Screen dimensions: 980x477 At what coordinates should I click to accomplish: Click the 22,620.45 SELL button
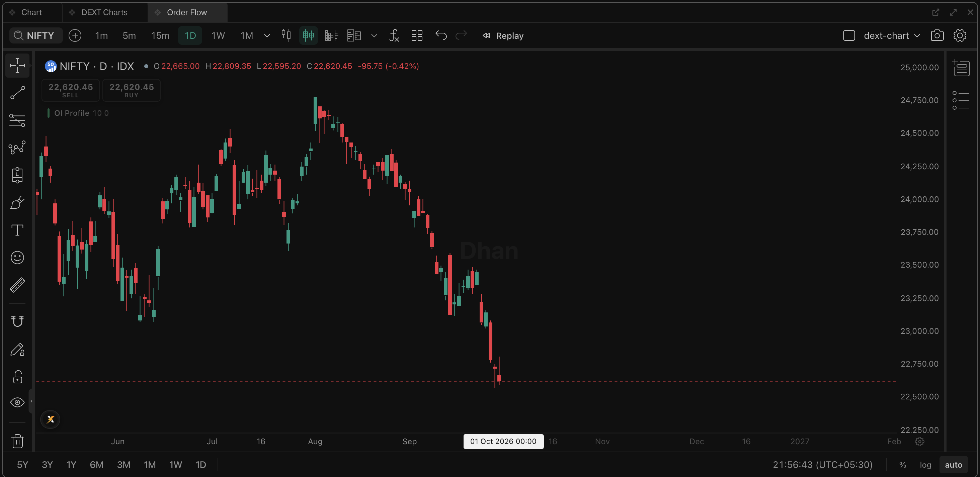[70, 90]
